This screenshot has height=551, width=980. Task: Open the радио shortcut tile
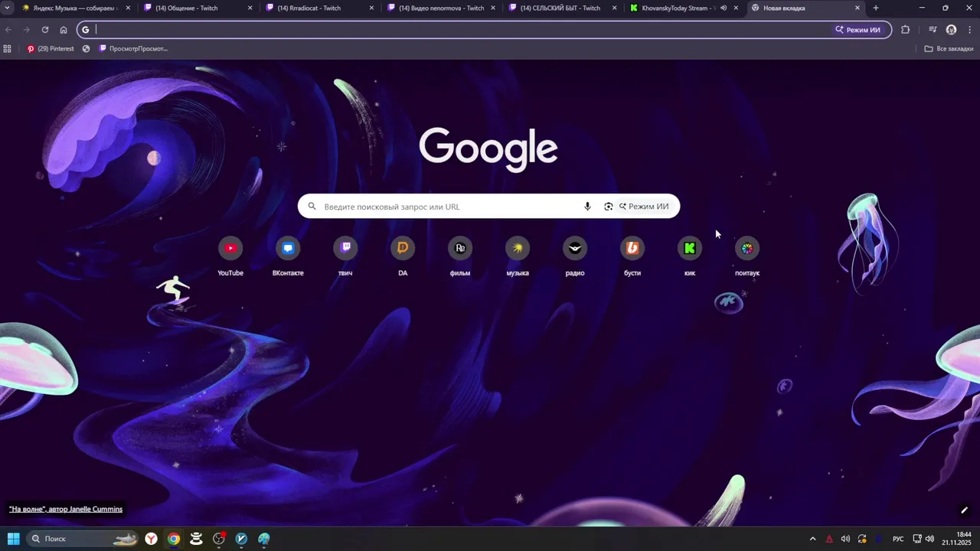point(575,256)
